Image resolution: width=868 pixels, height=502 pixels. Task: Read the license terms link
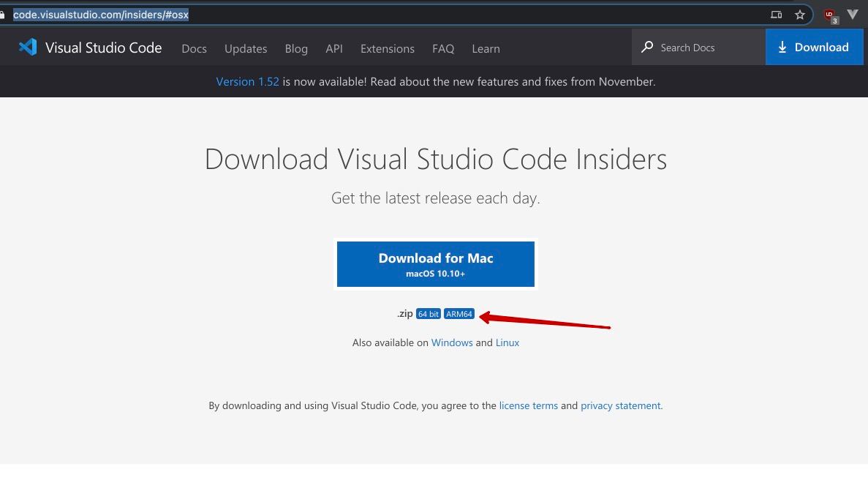(529, 405)
